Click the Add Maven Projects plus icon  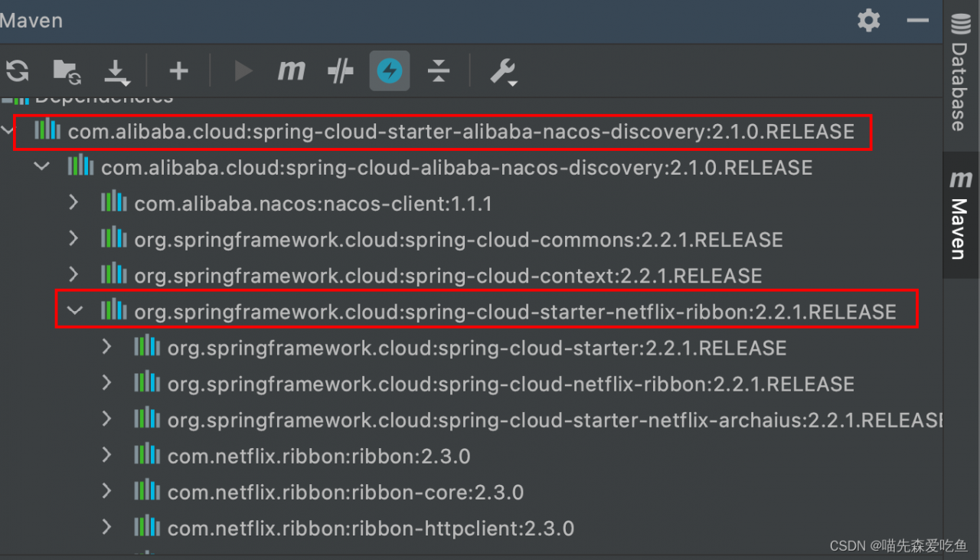tap(178, 71)
